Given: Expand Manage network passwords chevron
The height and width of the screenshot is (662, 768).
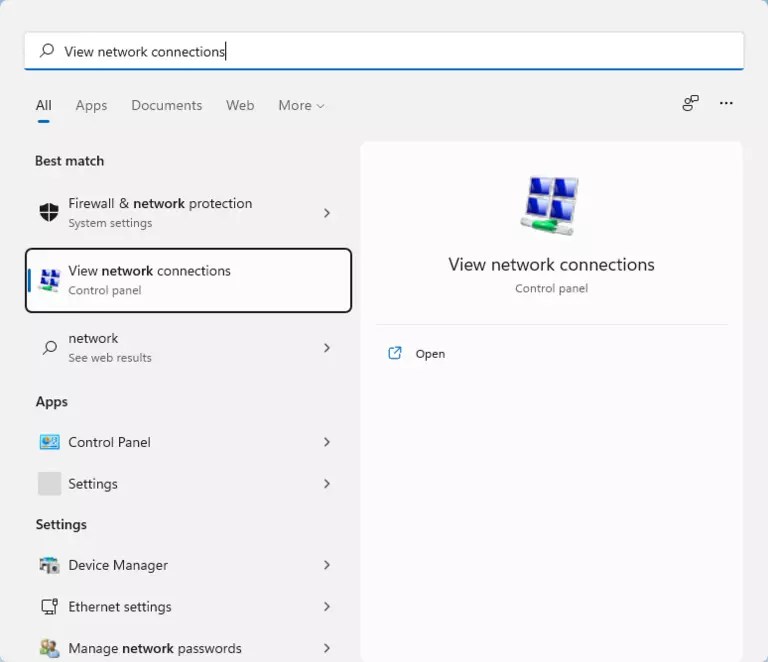Looking at the screenshot, I should tap(327, 648).
